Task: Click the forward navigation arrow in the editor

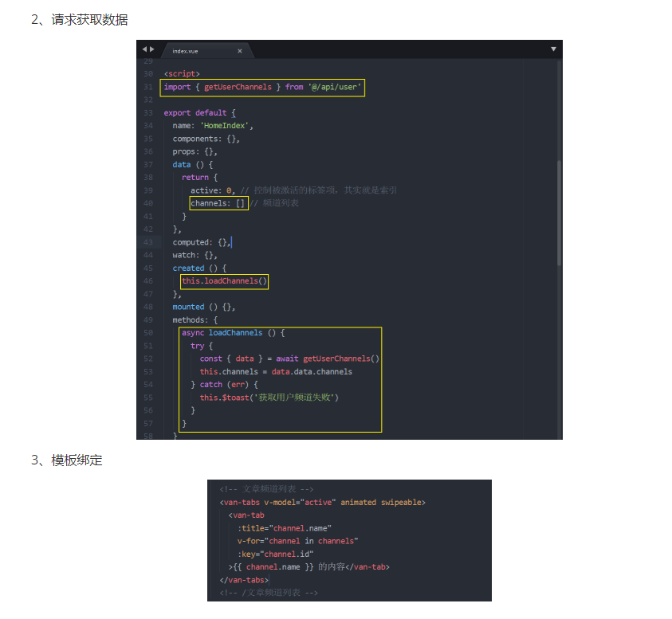Action: tap(153, 49)
